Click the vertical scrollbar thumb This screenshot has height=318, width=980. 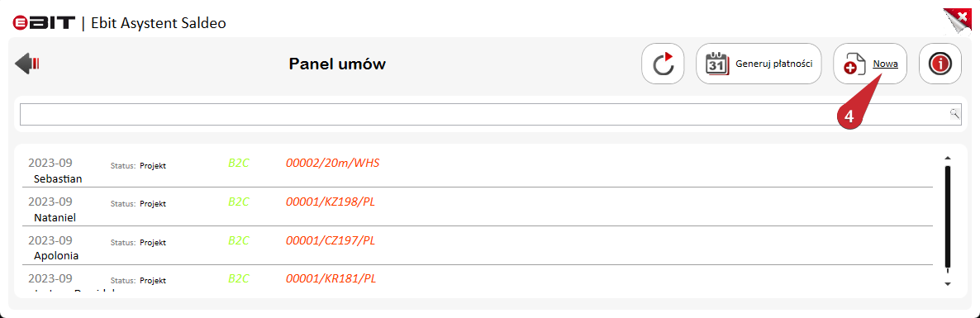[948, 217]
